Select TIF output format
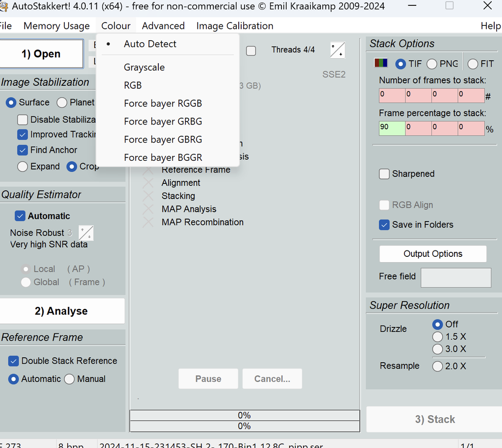502x448 pixels. tap(401, 64)
